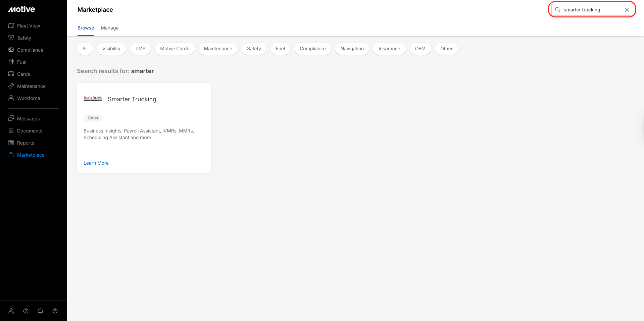Click the Safety shield icon in the sidebar
This screenshot has height=321, width=644.
click(11, 38)
